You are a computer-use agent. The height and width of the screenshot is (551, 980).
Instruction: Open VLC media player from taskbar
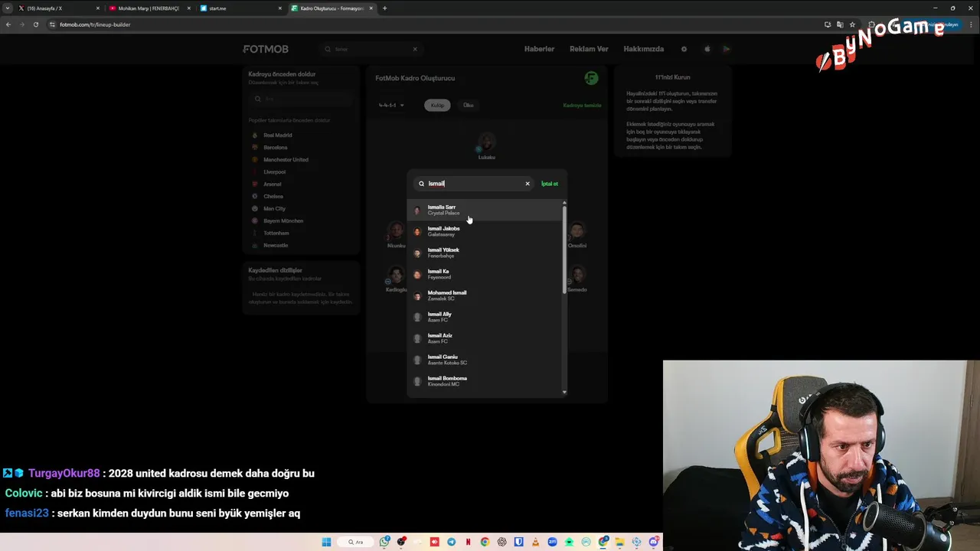click(x=535, y=542)
